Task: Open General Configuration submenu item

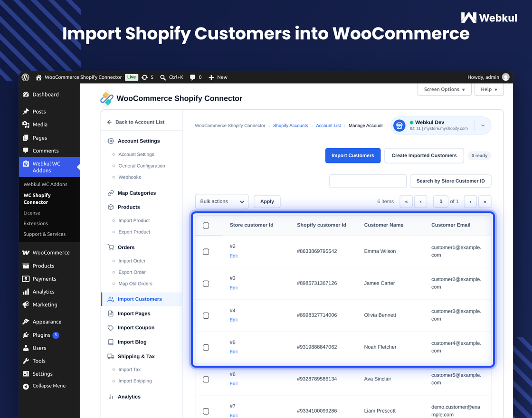Action: [142, 166]
